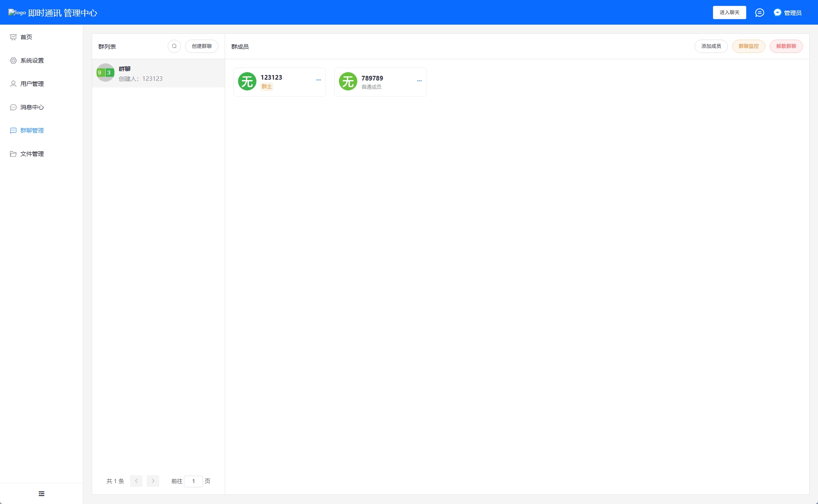Open more options for member 123123
The image size is (818, 504).
(319, 80)
